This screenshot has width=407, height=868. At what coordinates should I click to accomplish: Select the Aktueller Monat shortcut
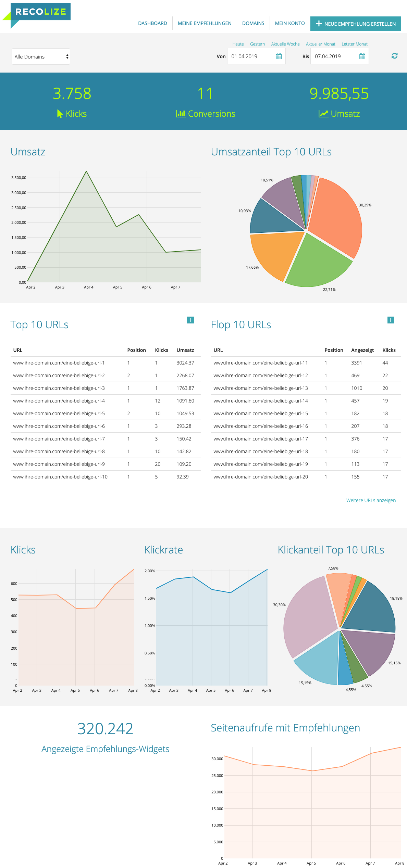(x=321, y=44)
